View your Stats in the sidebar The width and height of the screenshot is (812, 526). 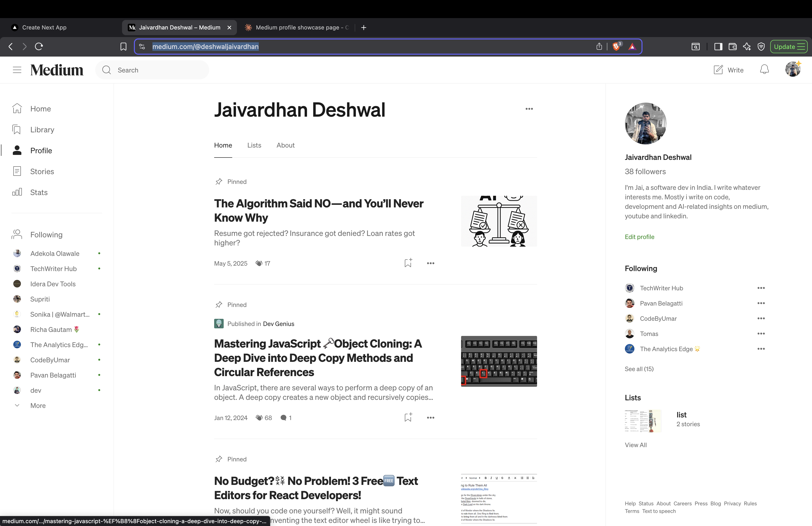(38, 192)
